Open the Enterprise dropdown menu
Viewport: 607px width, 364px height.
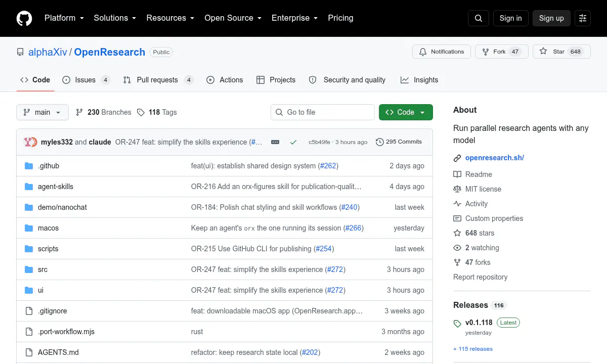click(295, 18)
